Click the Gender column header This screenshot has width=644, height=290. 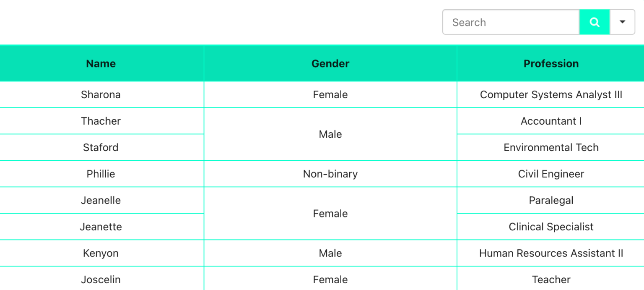[x=330, y=63]
